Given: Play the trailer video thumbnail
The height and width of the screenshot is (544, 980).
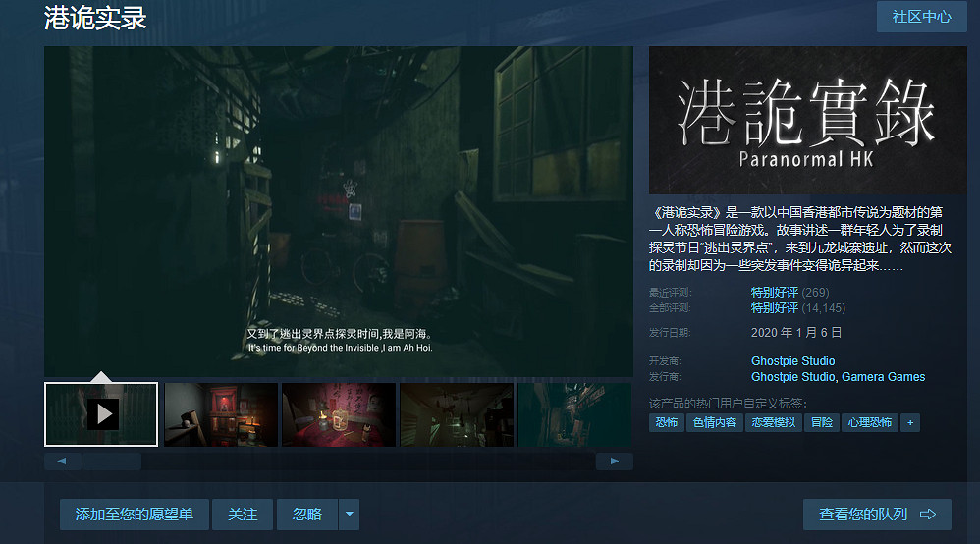Looking at the screenshot, I should click(101, 413).
